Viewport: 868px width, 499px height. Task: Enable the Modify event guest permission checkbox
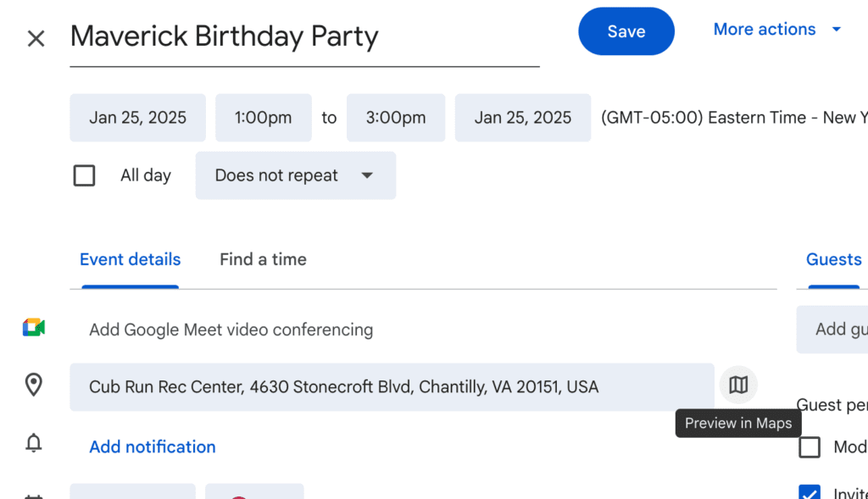pos(810,446)
